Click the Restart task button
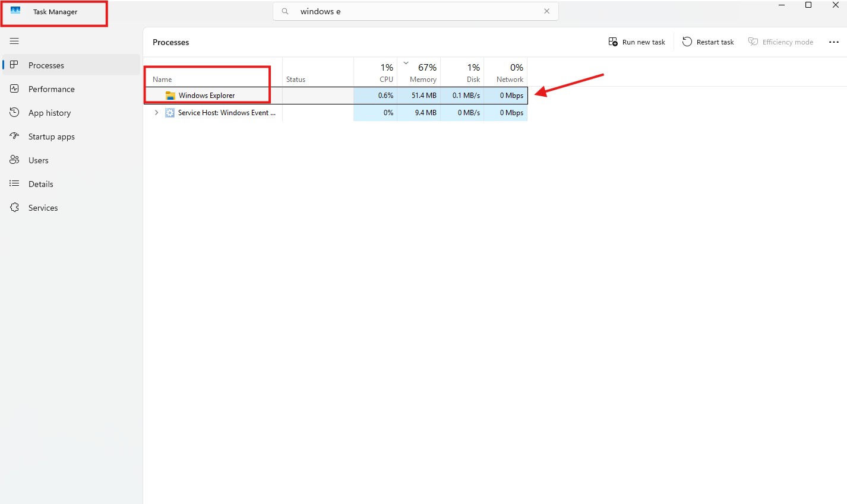The width and height of the screenshot is (847, 504). tap(708, 42)
